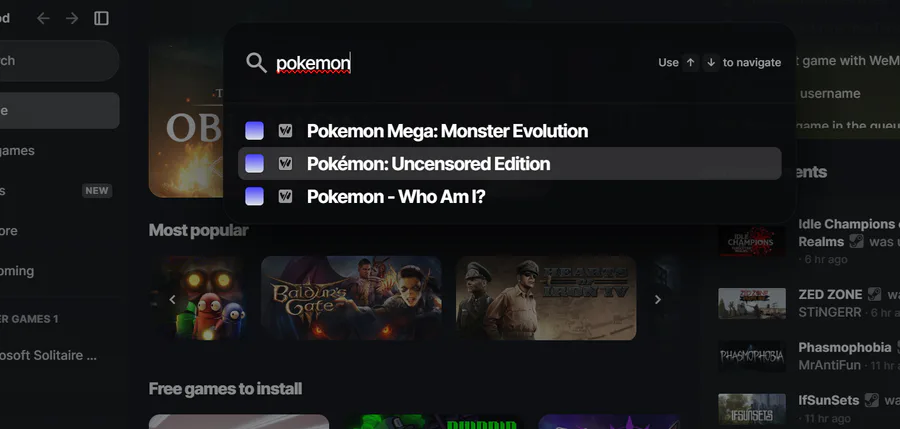Screen dimensions: 900x429
Task: Open ZED ZONE activity entry
Action: (809, 303)
